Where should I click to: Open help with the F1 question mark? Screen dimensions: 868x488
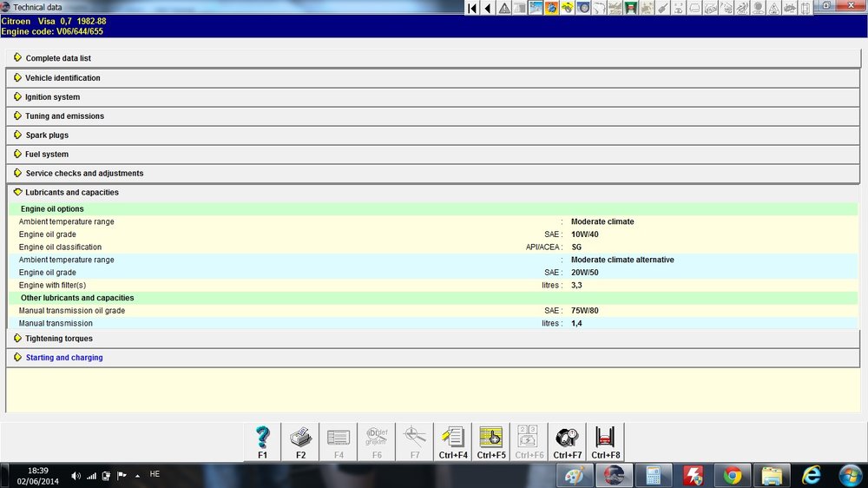click(x=262, y=441)
